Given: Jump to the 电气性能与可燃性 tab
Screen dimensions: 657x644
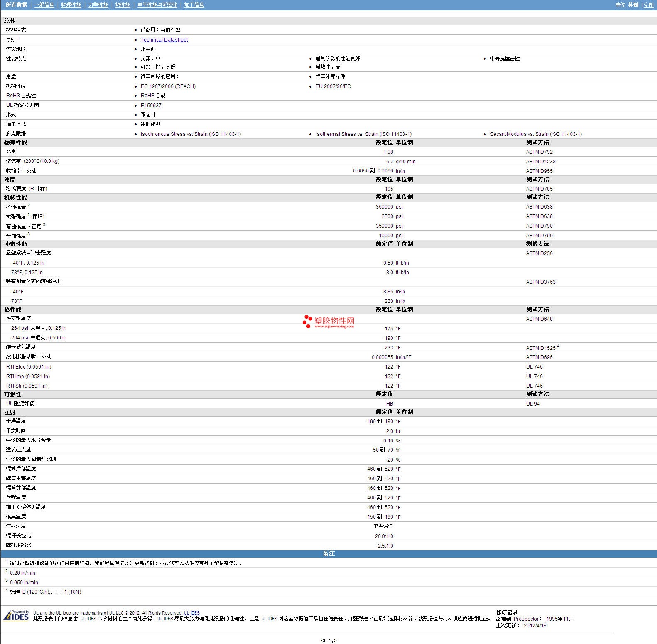Looking at the screenshot, I should pos(157,5).
